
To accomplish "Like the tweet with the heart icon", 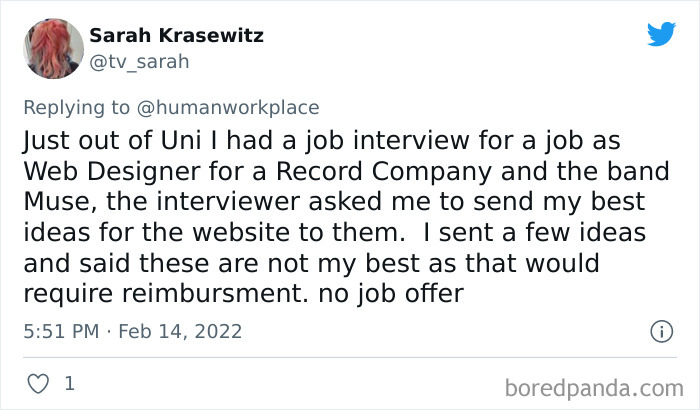I will tap(37, 383).
